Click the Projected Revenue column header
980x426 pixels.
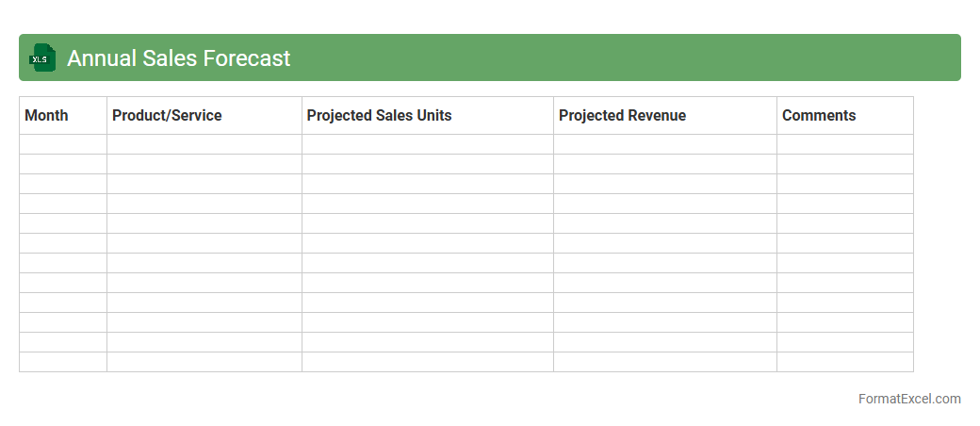coord(622,116)
